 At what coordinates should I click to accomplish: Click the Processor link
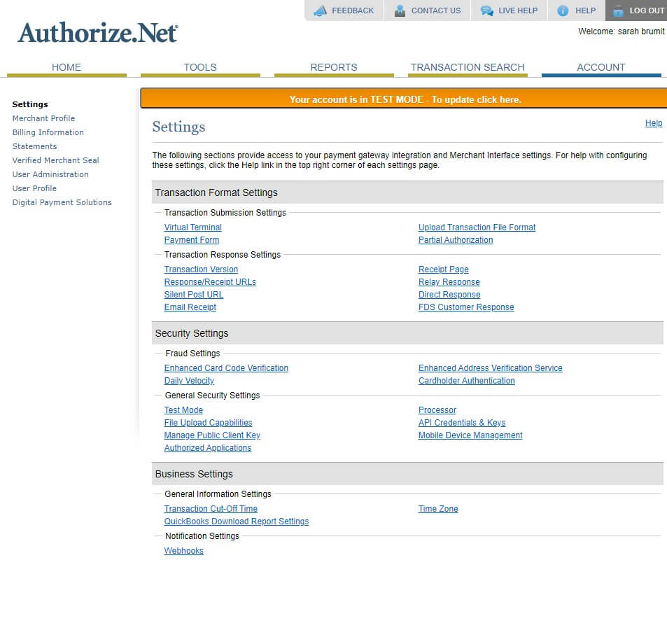click(x=437, y=410)
